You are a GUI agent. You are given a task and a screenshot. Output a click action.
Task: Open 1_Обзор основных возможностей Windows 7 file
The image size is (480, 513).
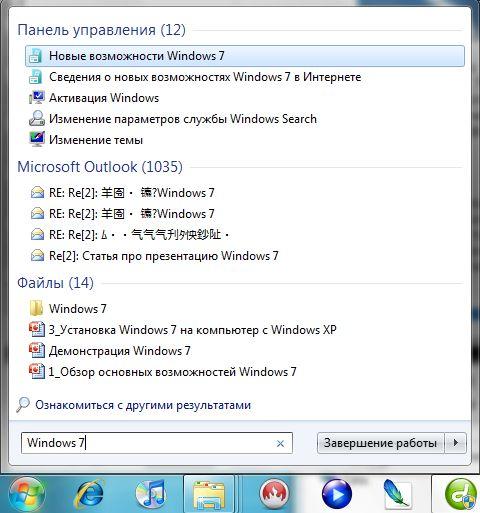coord(172,372)
